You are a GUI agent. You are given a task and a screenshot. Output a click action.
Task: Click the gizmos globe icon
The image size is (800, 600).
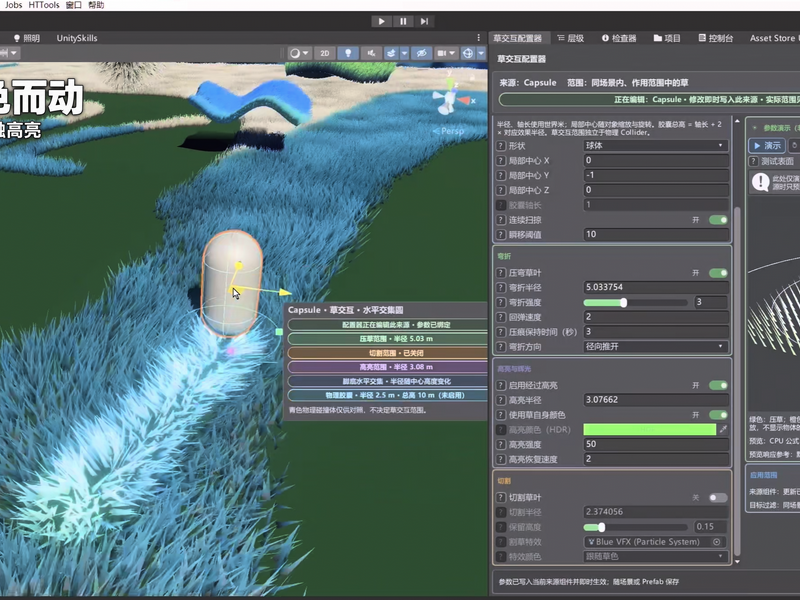click(x=468, y=53)
